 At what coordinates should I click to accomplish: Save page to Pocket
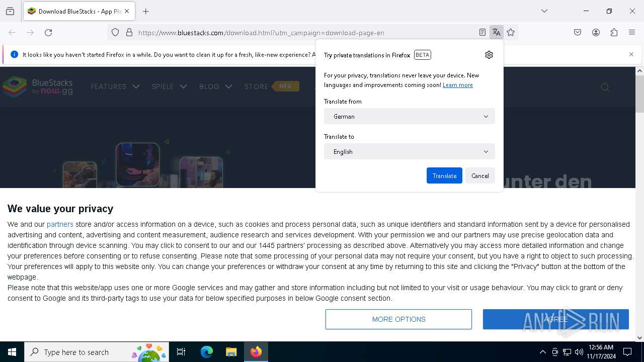578,33
